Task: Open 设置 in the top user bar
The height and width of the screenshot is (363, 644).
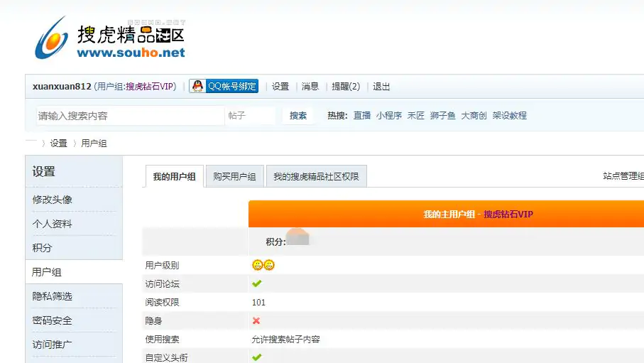Action: [280, 87]
